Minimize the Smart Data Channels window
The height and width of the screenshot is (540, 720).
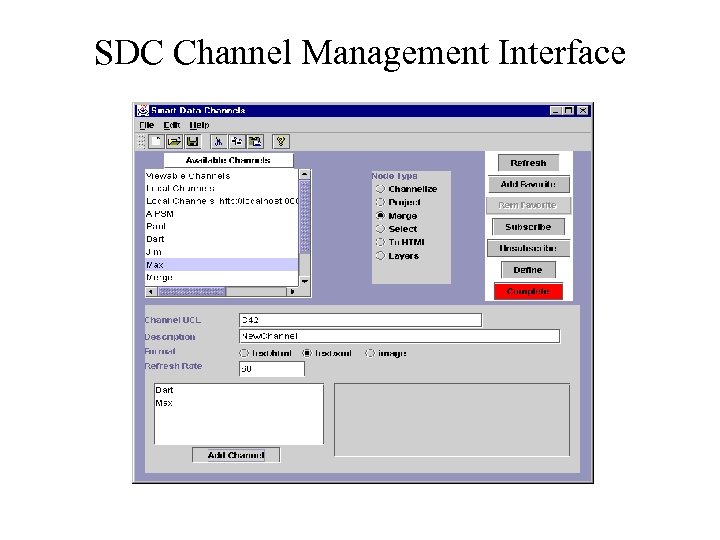point(556,111)
